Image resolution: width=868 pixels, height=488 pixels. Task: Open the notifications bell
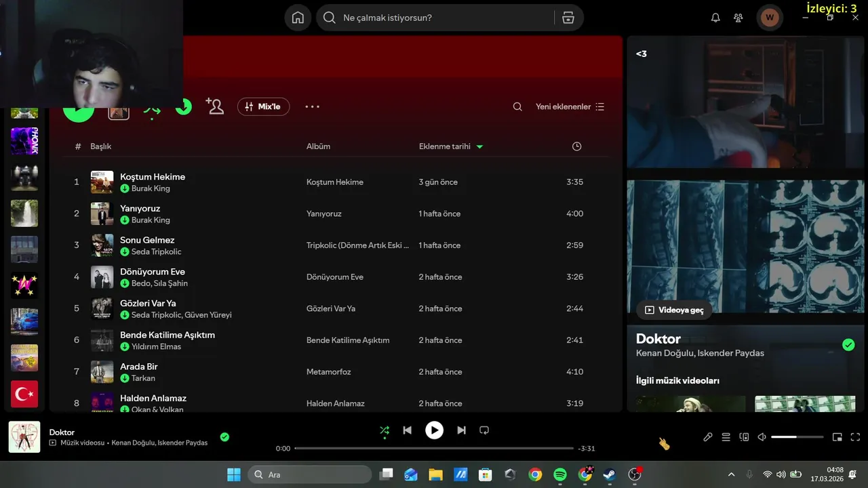(715, 18)
